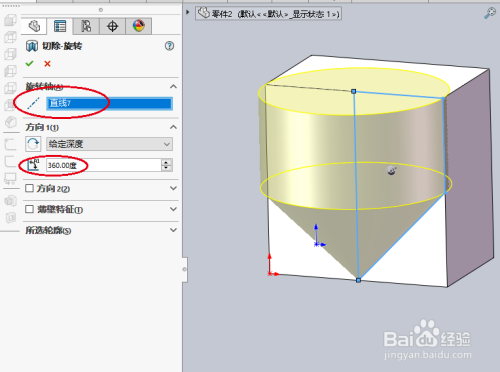This screenshot has width=500, height=372.
Task: Open the FeatureManager design tree tab
Action: point(34,26)
